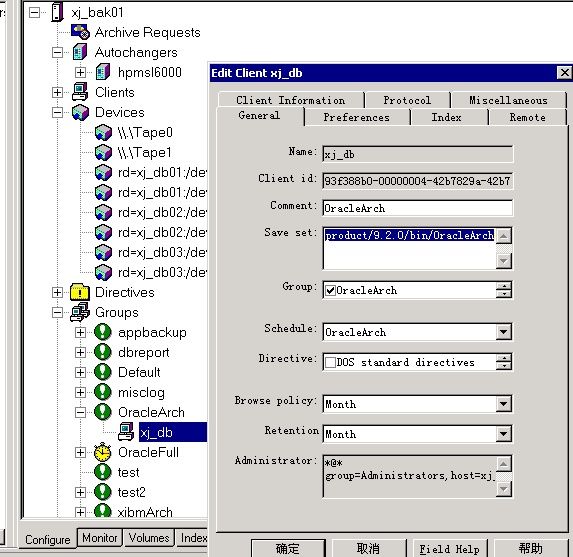Select the Autochangers icon

point(80,52)
